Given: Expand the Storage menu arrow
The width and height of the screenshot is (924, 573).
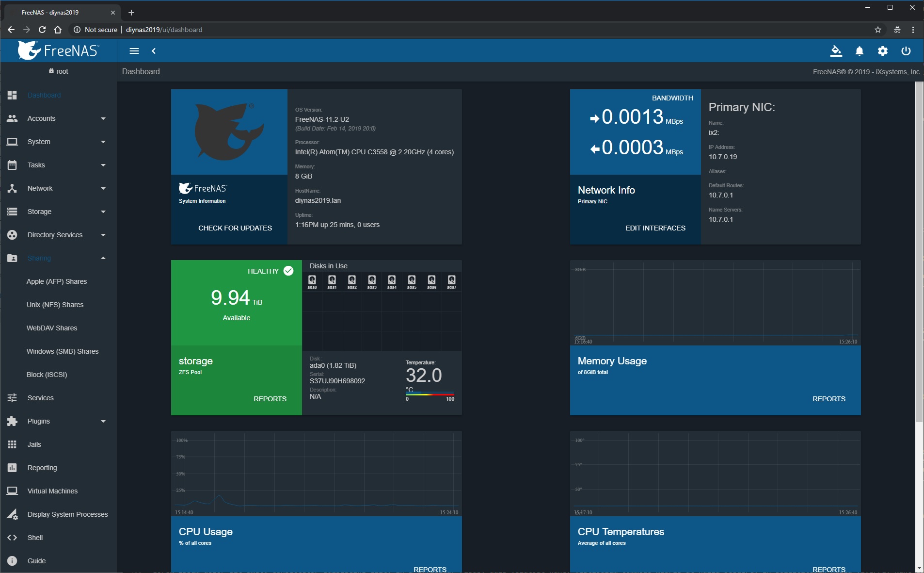Looking at the screenshot, I should (103, 212).
